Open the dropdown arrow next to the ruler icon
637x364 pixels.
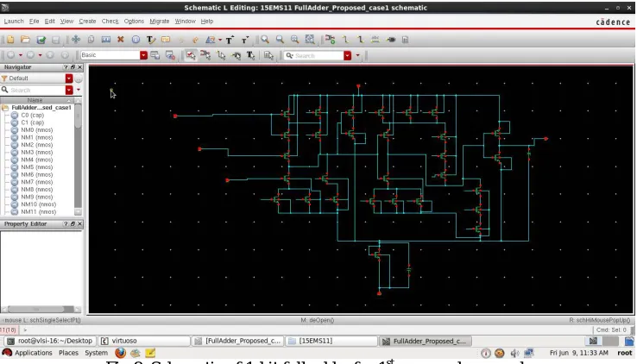click(220, 40)
